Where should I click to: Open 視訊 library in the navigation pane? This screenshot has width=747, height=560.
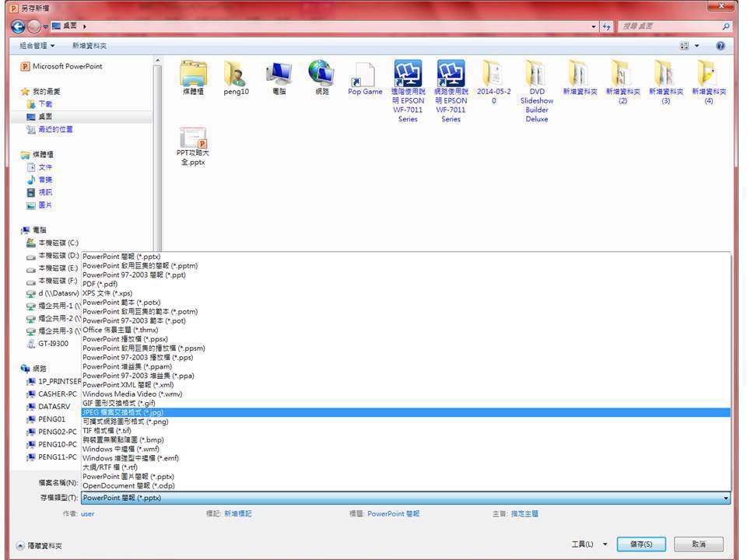click(45, 192)
